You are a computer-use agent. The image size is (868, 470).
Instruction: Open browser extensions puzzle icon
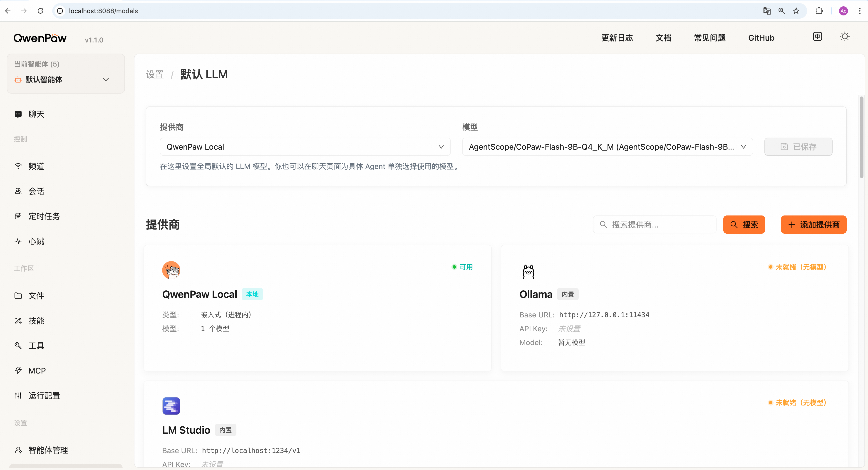[x=819, y=11]
